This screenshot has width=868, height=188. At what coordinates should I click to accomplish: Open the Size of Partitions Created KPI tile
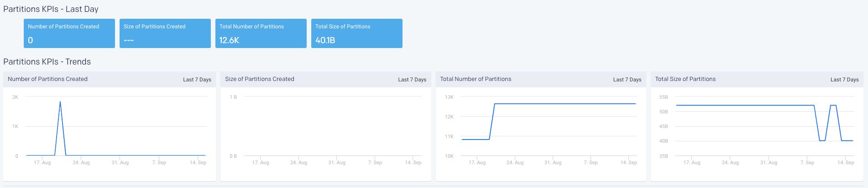click(165, 33)
